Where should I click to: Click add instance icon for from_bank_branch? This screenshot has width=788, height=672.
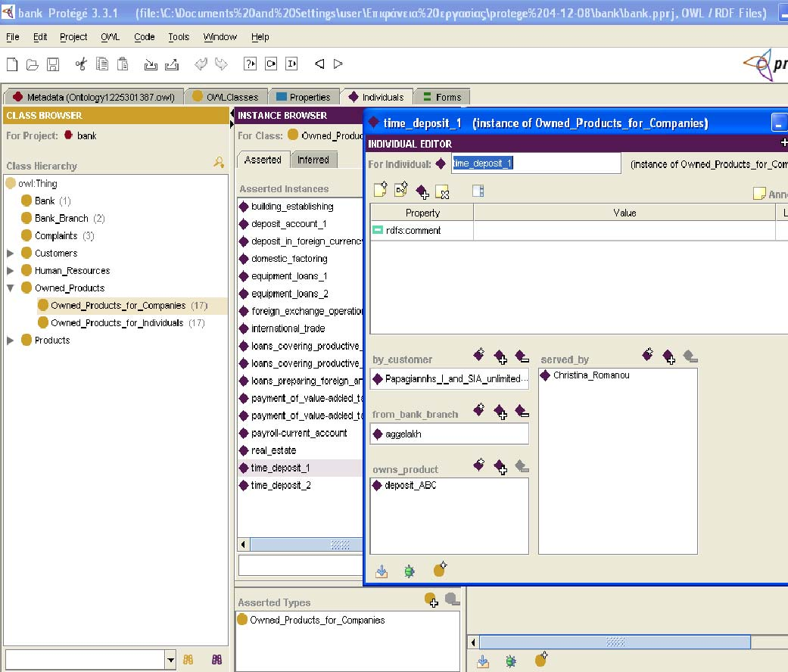click(x=500, y=412)
